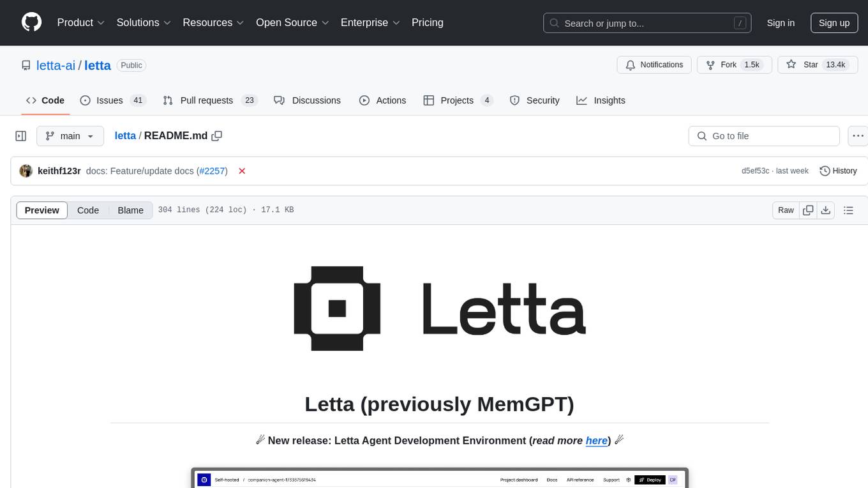
Task: Show failed checks status icon
Action: click(x=242, y=171)
